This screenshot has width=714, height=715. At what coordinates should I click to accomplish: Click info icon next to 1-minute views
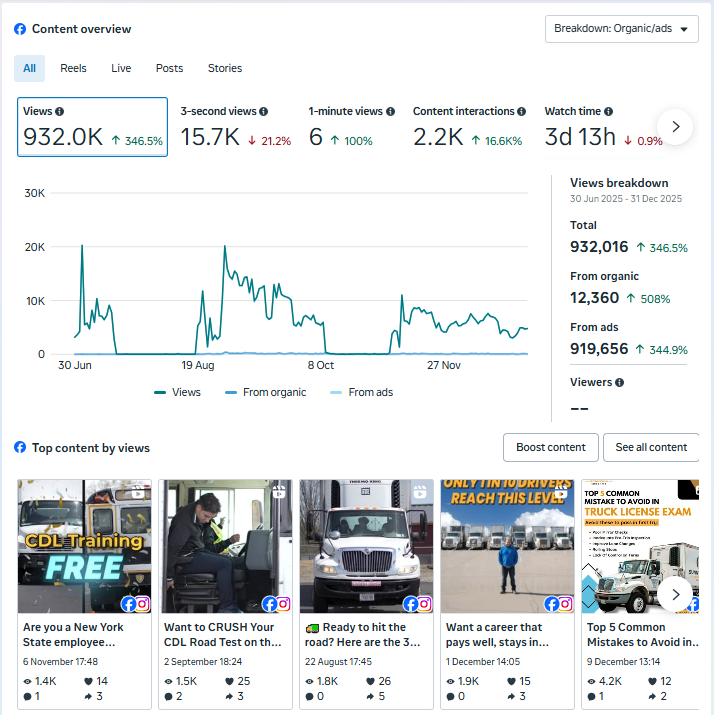(x=390, y=111)
